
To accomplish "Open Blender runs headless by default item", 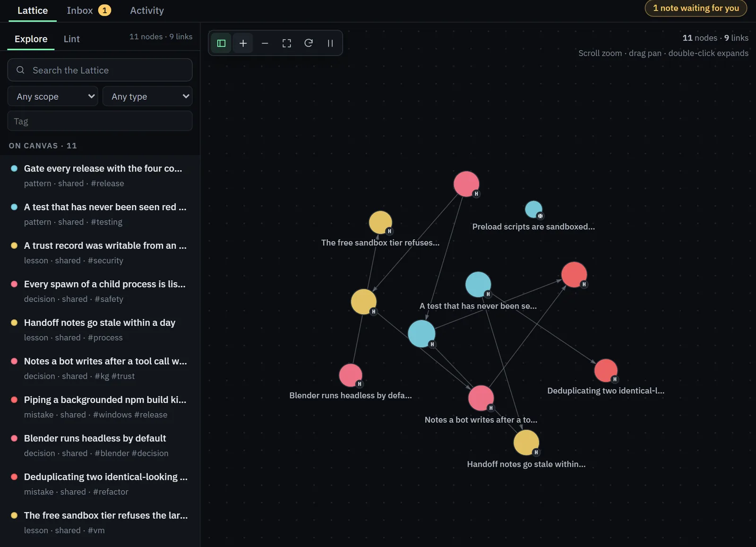I will point(100,445).
